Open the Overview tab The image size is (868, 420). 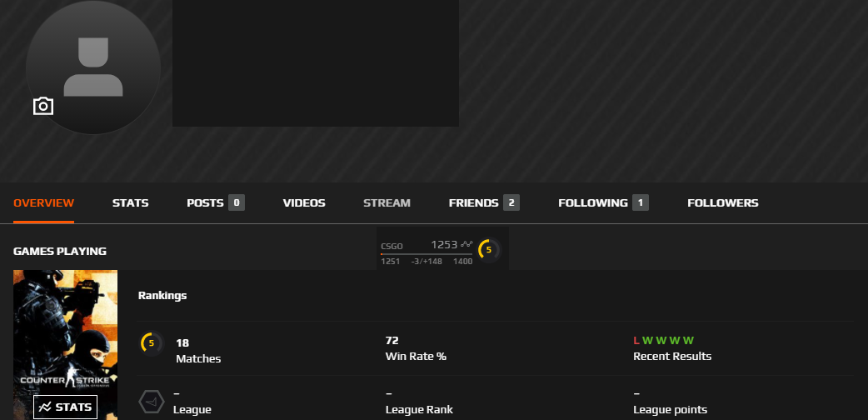(x=43, y=202)
